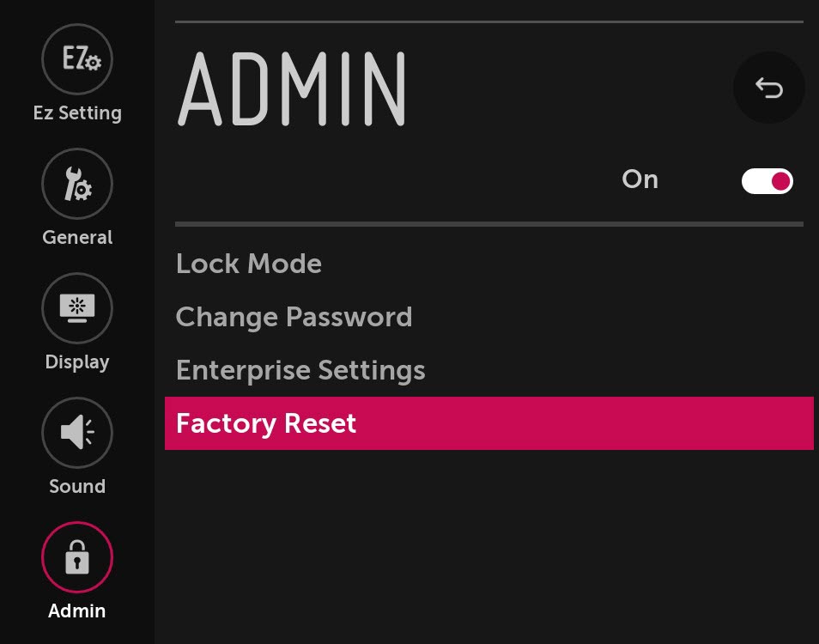Turn off the Admin mode toggle
819x644 pixels.
(x=767, y=180)
